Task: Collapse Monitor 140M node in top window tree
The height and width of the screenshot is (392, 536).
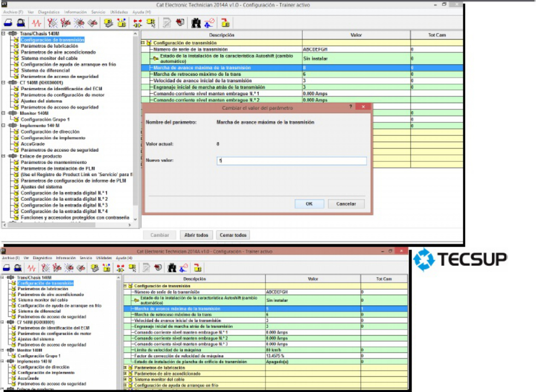Action: 3,113
